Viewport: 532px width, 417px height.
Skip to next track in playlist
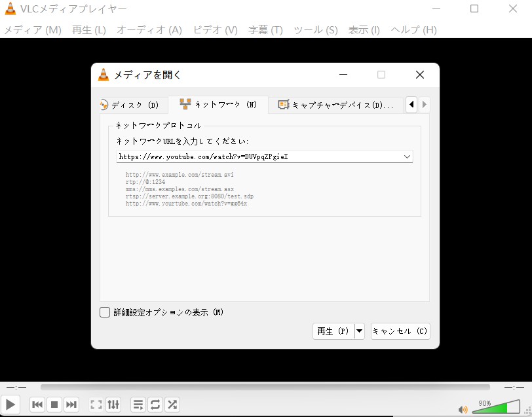[x=71, y=405]
